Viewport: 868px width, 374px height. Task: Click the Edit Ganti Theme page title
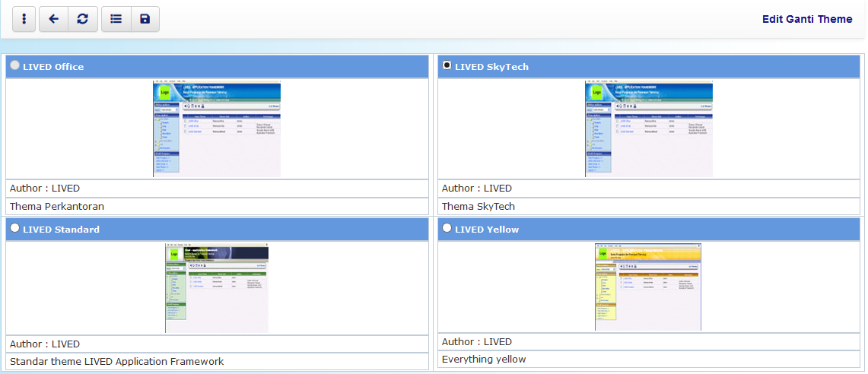[x=806, y=19]
